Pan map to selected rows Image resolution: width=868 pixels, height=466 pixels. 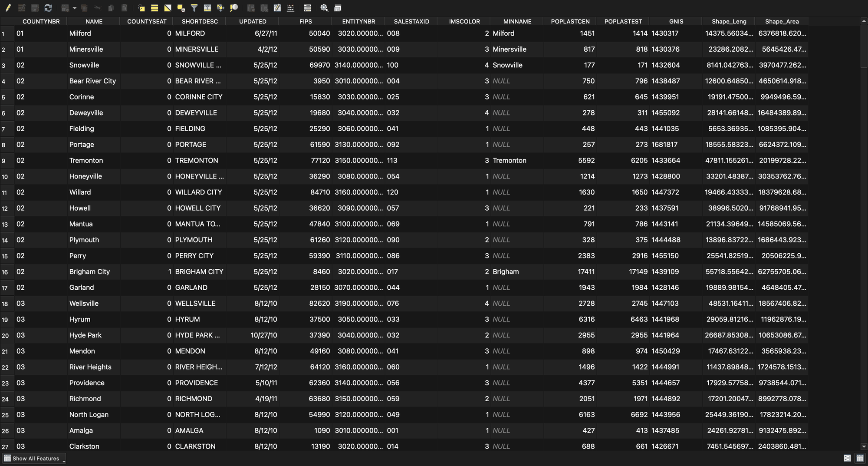[220, 8]
